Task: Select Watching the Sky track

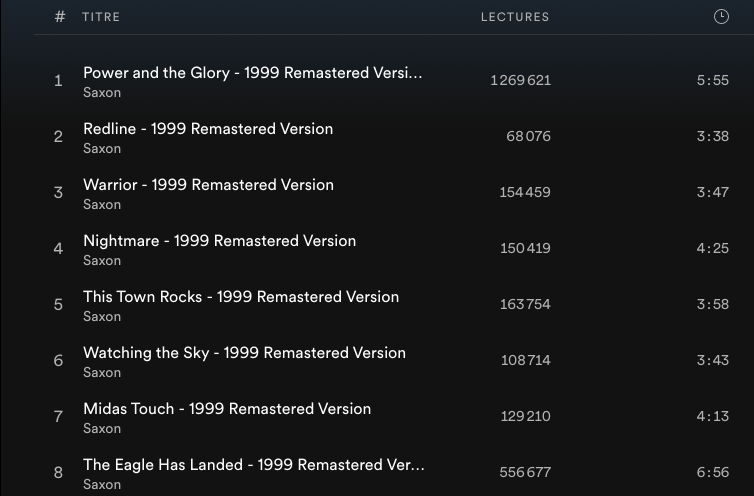Action: click(244, 353)
